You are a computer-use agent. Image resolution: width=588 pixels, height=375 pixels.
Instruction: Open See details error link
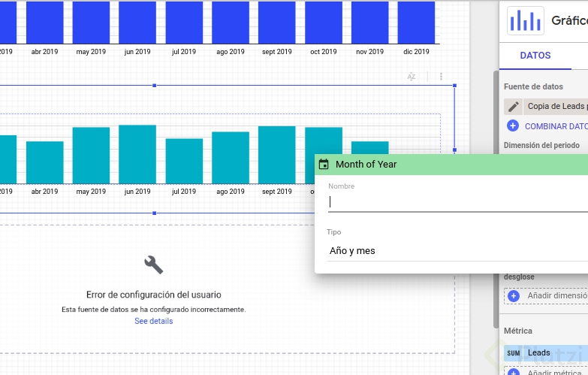coord(154,322)
